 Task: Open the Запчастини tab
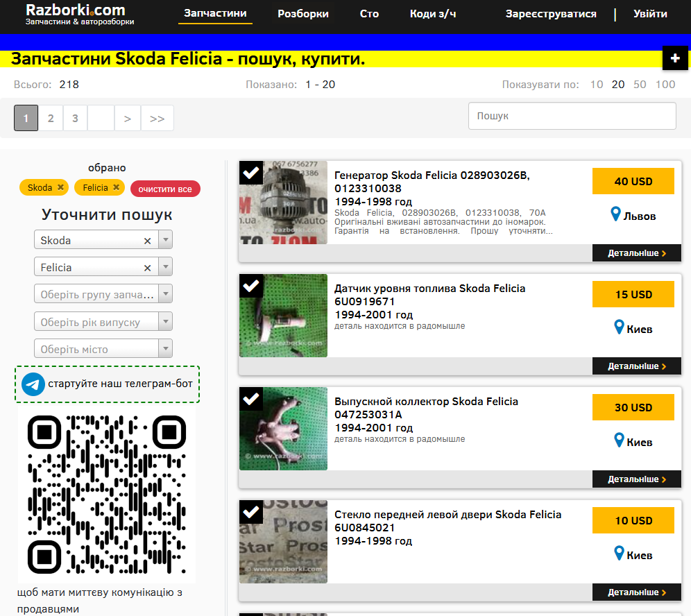(x=215, y=13)
